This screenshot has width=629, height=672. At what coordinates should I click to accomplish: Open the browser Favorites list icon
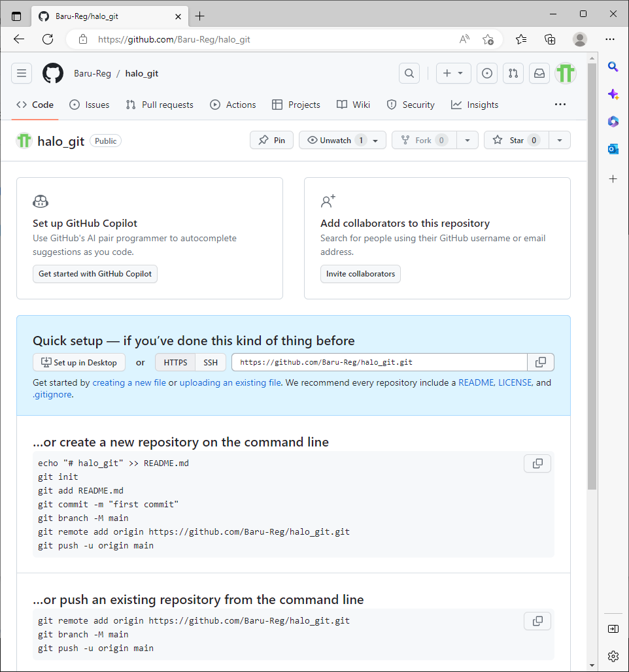(x=521, y=39)
